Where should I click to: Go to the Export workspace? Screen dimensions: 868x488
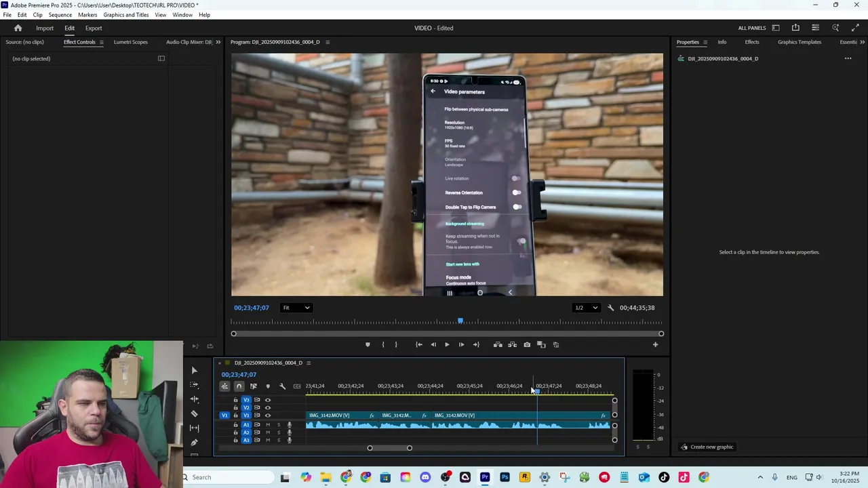tap(94, 28)
